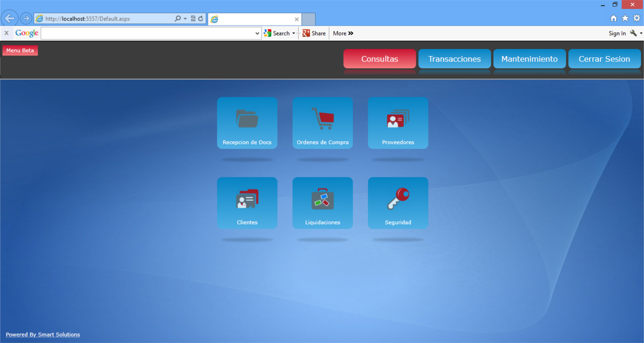Select the Consultas menu tab
644x343 pixels.
click(379, 59)
